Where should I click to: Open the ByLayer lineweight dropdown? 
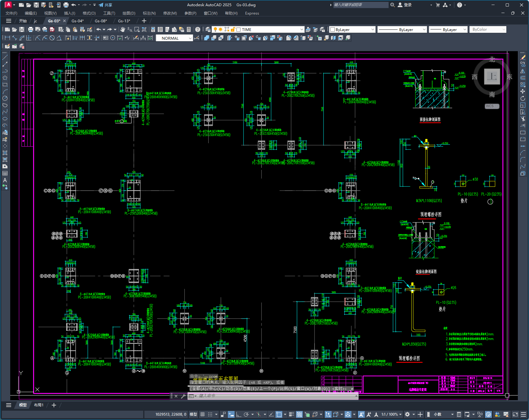[x=465, y=29]
